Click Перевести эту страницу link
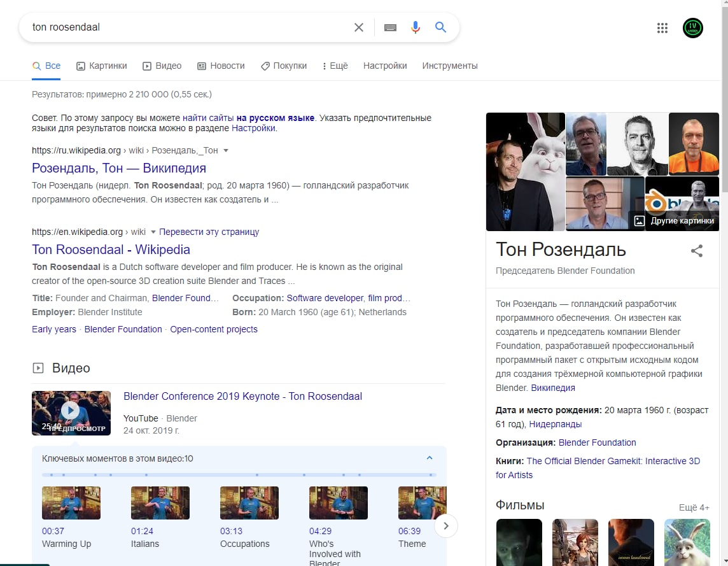This screenshot has height=566, width=728. point(209,232)
